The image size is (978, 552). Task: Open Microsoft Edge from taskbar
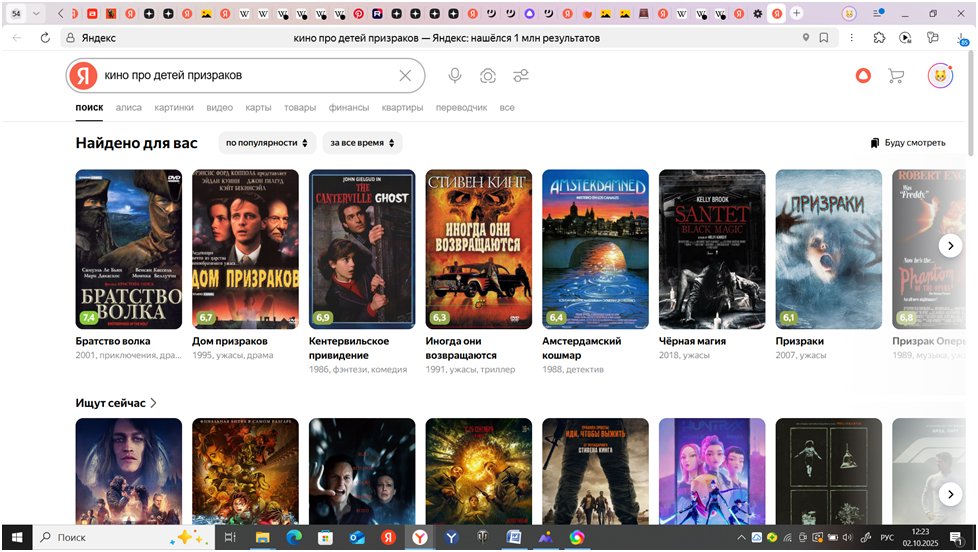point(294,537)
